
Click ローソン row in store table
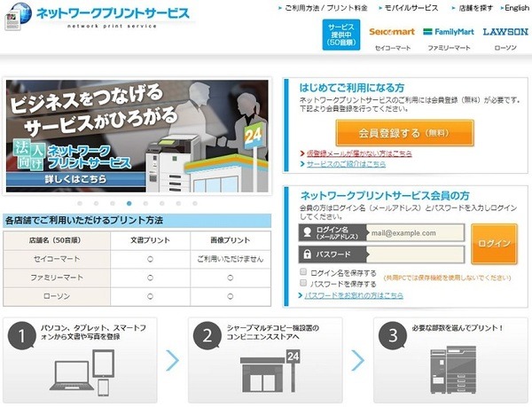(137, 297)
